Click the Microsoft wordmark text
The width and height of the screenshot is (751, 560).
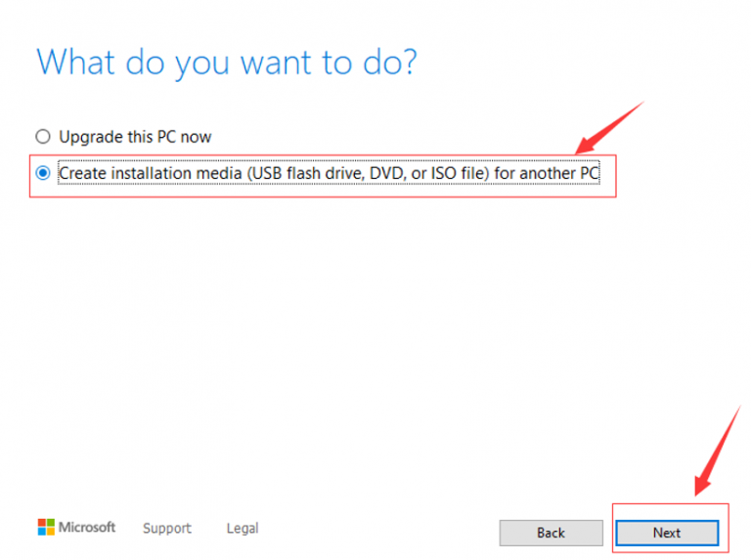coord(87,527)
